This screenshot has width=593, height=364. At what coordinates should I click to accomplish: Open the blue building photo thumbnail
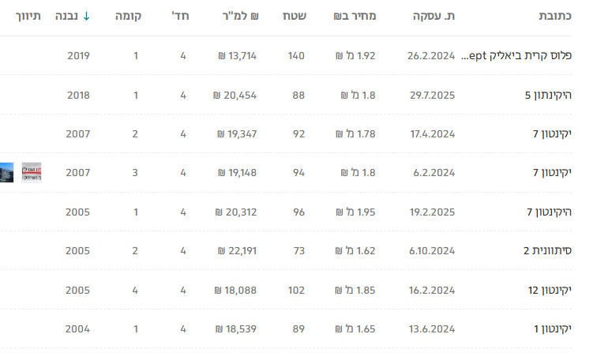pos(6,172)
